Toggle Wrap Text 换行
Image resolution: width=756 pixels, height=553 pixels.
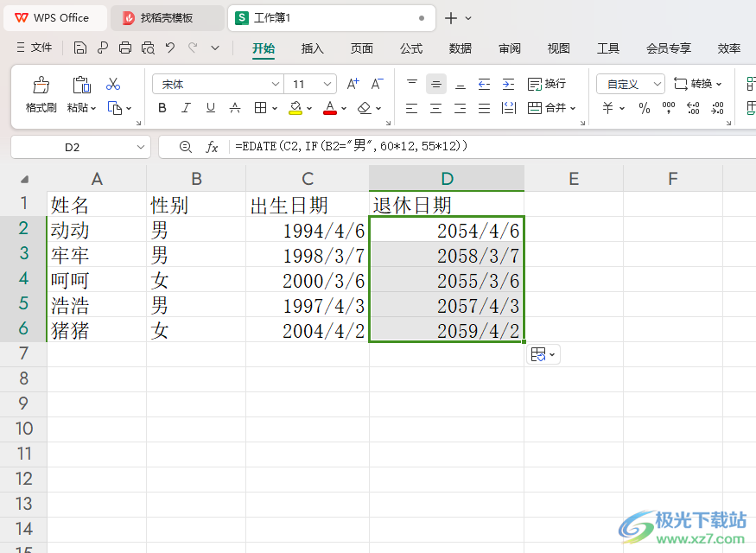click(x=547, y=84)
